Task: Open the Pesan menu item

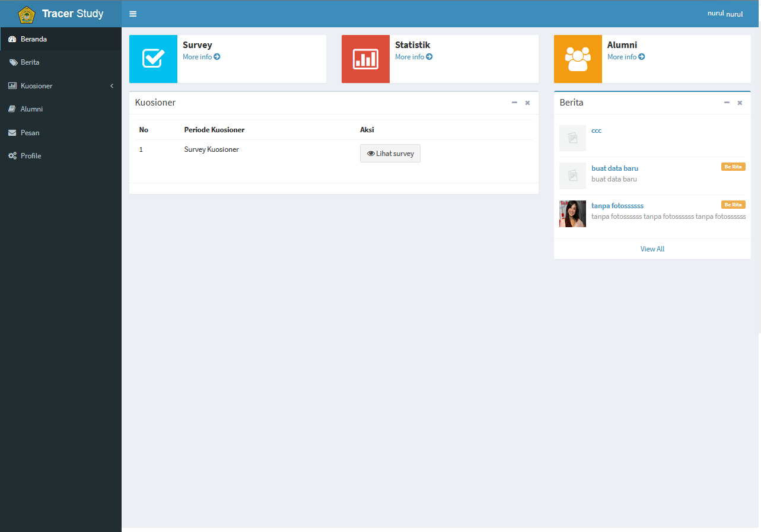Action: (61, 133)
